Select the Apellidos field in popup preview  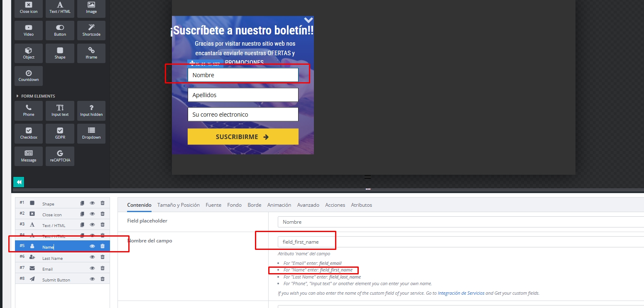click(x=243, y=95)
